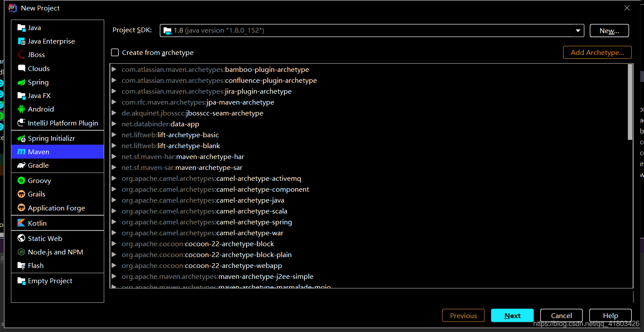Click the Spring leaf icon
Image resolution: width=644 pixels, height=332 pixels.
pos(21,82)
